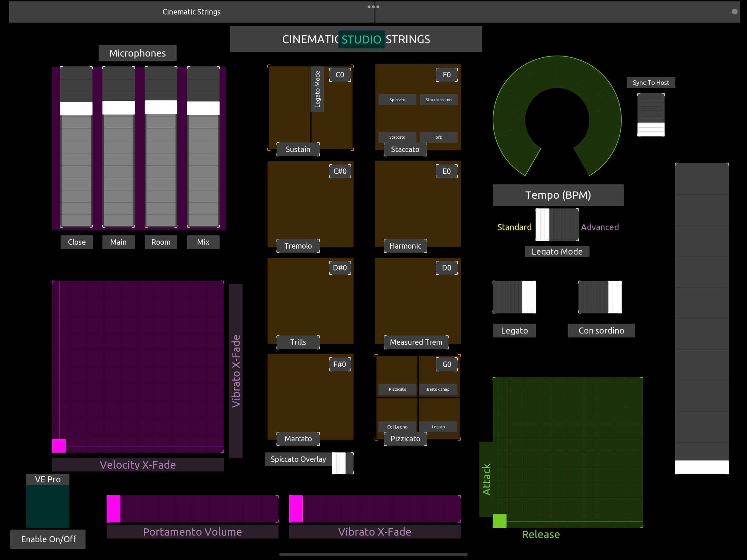
Task: Toggle the Con sordino switch
Action: pyautogui.click(x=600, y=297)
